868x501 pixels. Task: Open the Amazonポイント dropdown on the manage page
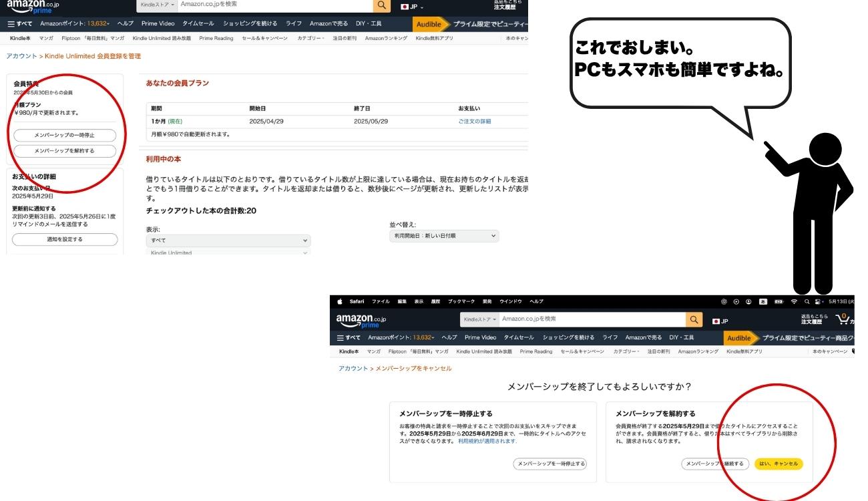coord(75,23)
